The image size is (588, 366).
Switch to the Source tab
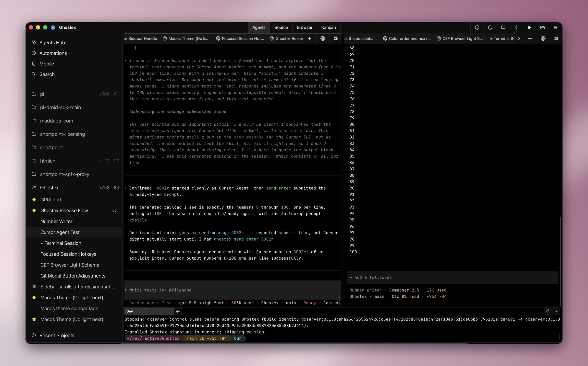281,27
